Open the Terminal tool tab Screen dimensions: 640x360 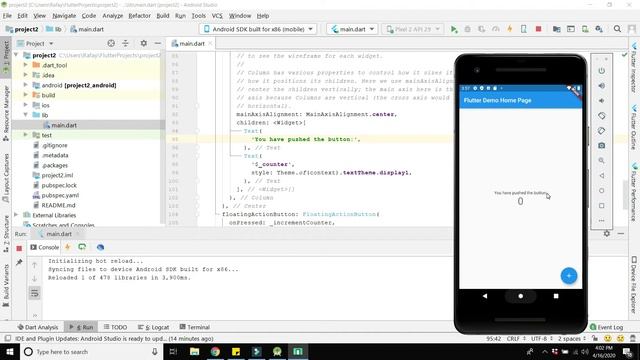(194, 327)
